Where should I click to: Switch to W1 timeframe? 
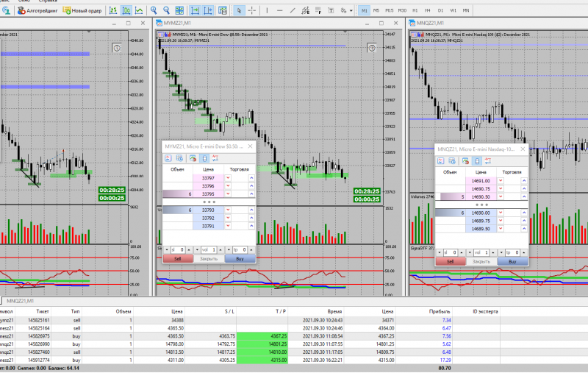(x=453, y=10)
